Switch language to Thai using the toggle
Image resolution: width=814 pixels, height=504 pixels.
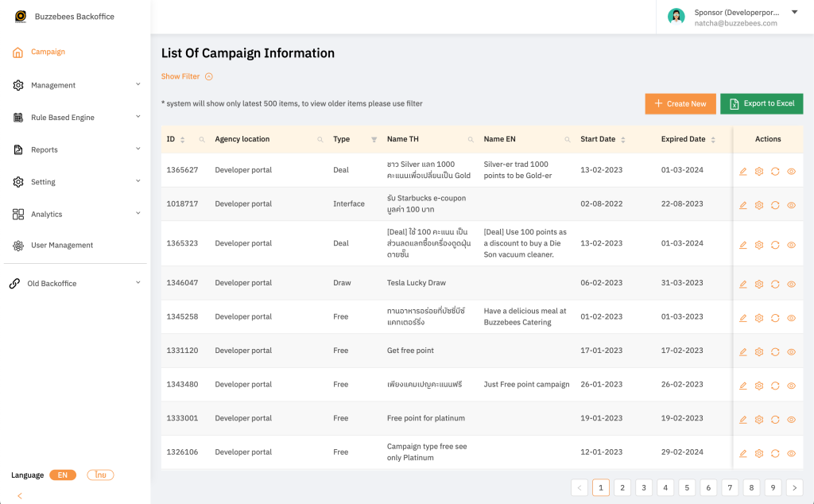point(100,475)
